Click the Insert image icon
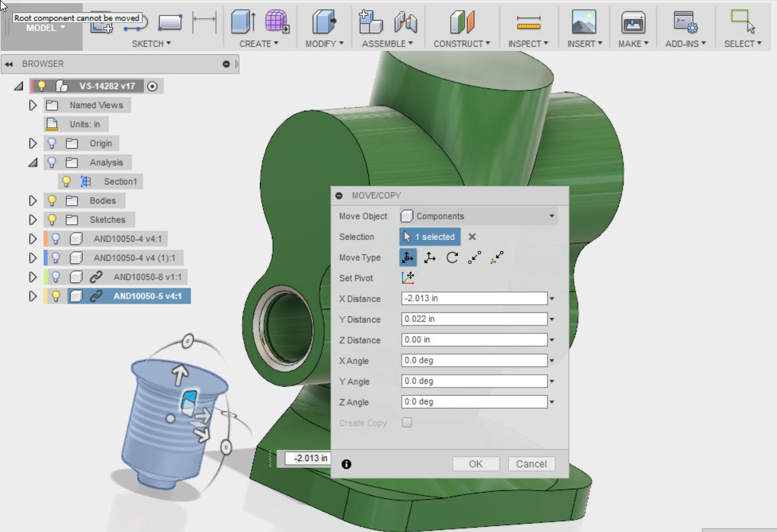Image resolution: width=777 pixels, height=532 pixels. 584,22
